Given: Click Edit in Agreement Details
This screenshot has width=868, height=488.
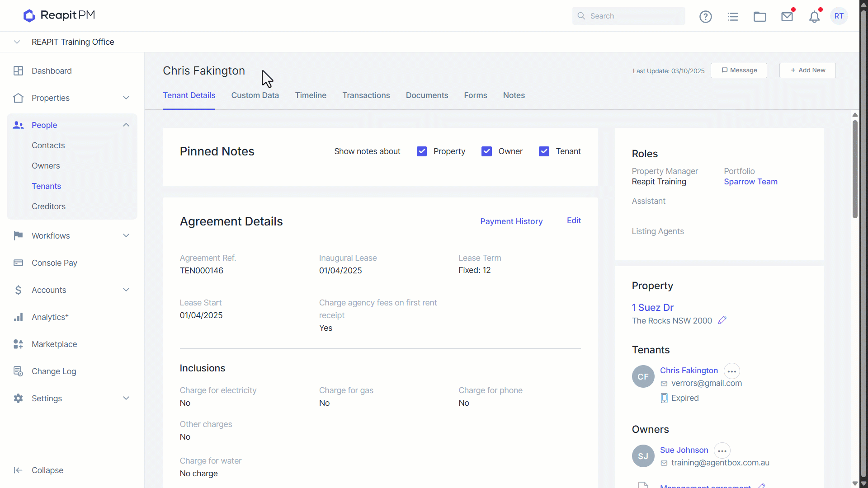Looking at the screenshot, I should tap(574, 221).
